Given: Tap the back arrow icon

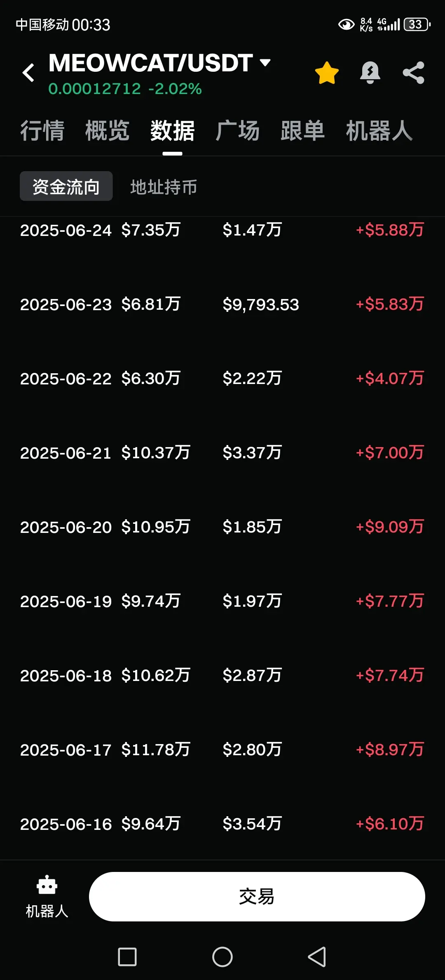Looking at the screenshot, I should 28,73.
